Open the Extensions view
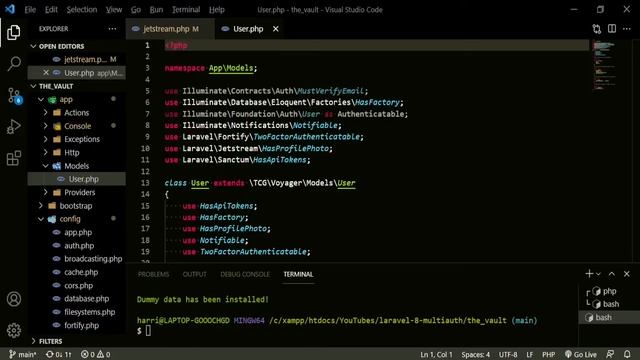The width and height of the screenshot is (640, 360). click(13, 158)
